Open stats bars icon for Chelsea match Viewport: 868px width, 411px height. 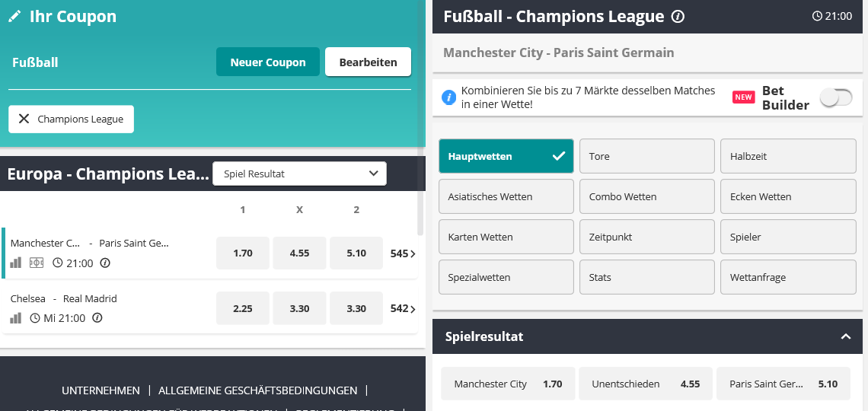click(x=16, y=318)
